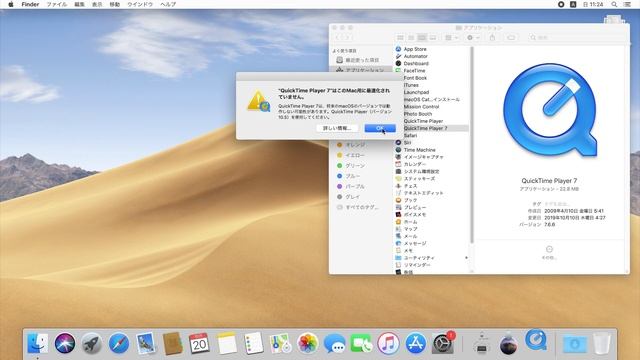Image resolution: width=640 pixels, height=360 pixels.
Task: Click the その他... button in preview pane
Action: 549,253
